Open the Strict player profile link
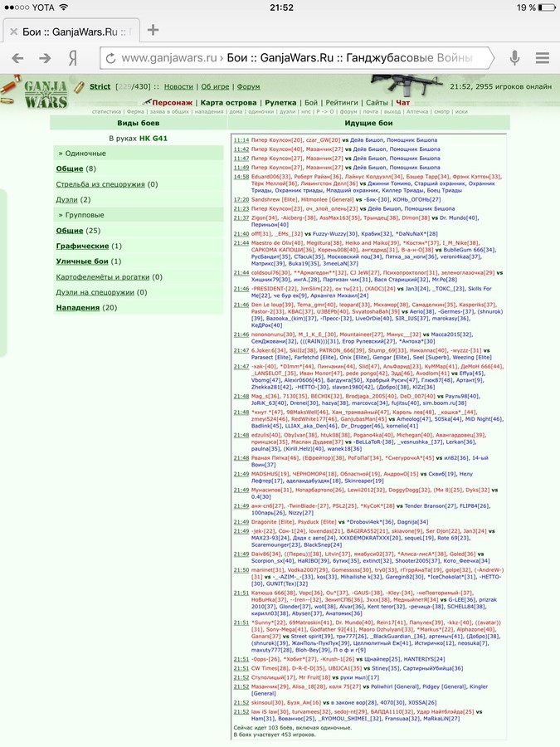The width and height of the screenshot is (560, 747). (x=100, y=86)
